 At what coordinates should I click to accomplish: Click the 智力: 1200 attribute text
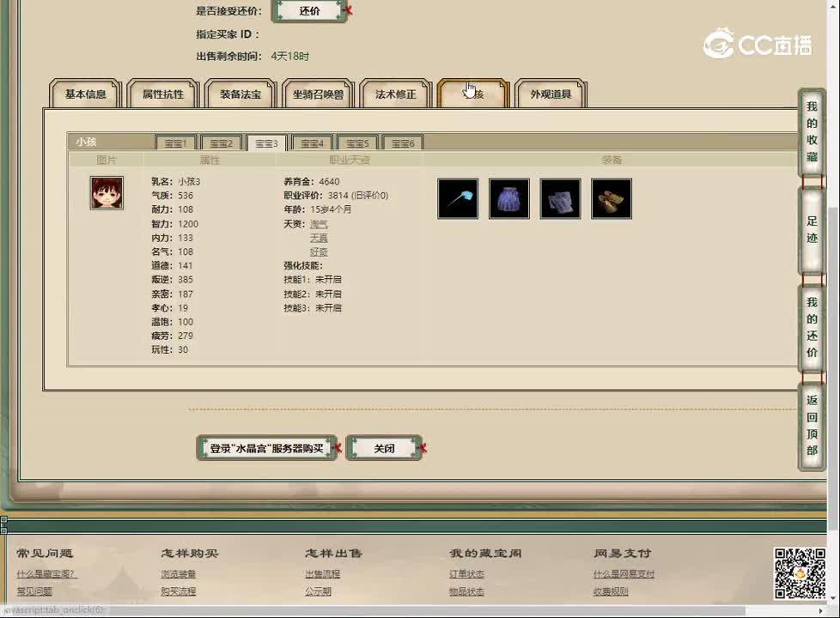174,224
